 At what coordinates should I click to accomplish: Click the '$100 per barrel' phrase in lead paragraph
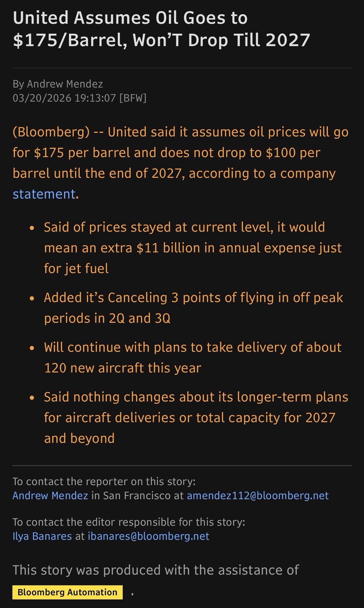[293, 153]
